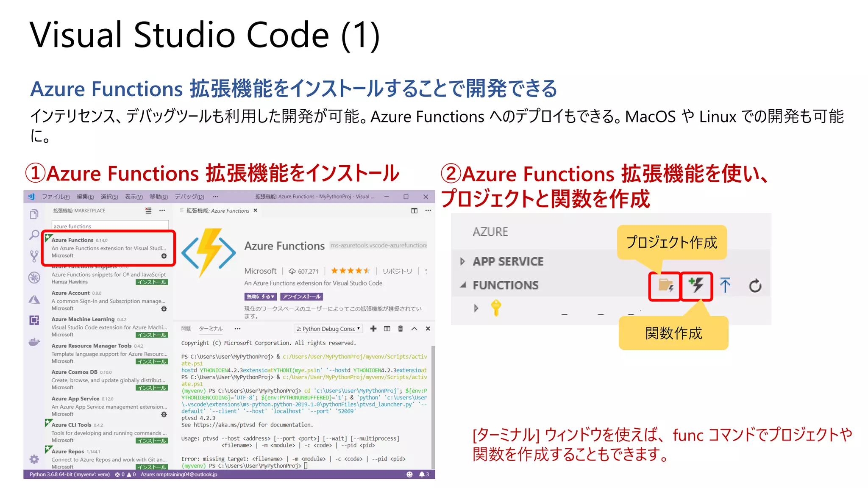Close the Azure Functions extension tab

(x=255, y=211)
